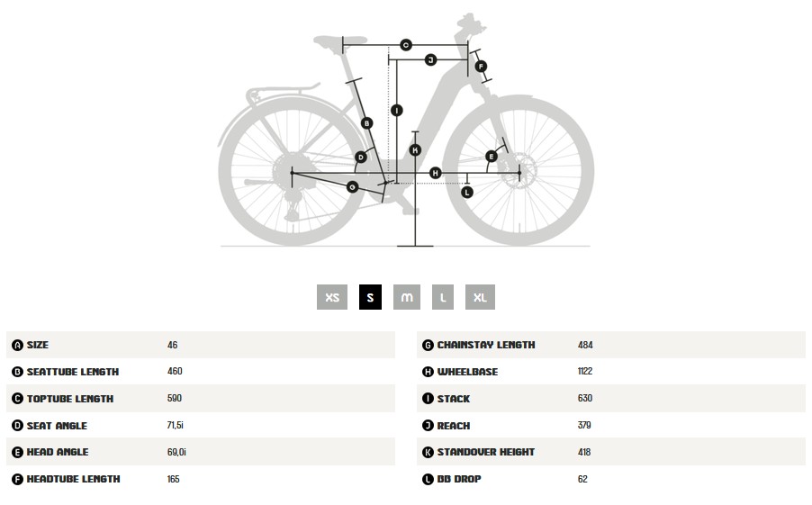Click the D seat angle marker on diagram
Viewport: 812px width, 505px height.
point(361,157)
